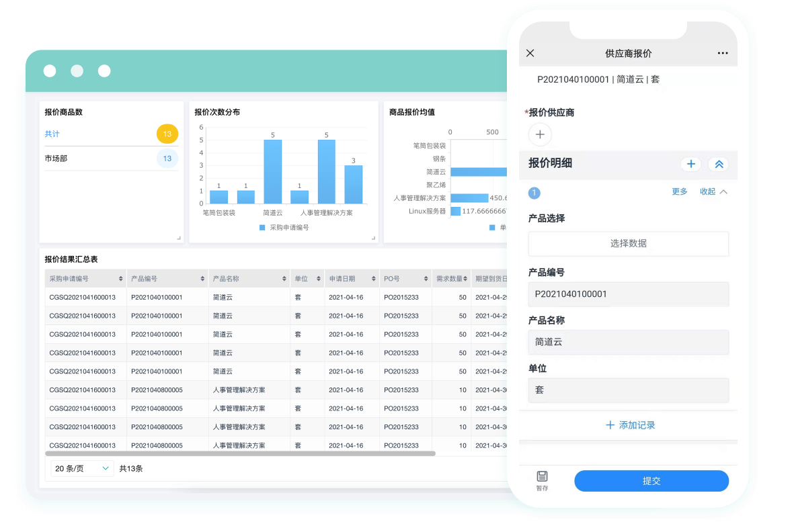Click the horizontal scrollbar of 报价结果汇总表
The image size is (796, 532).
(240, 453)
